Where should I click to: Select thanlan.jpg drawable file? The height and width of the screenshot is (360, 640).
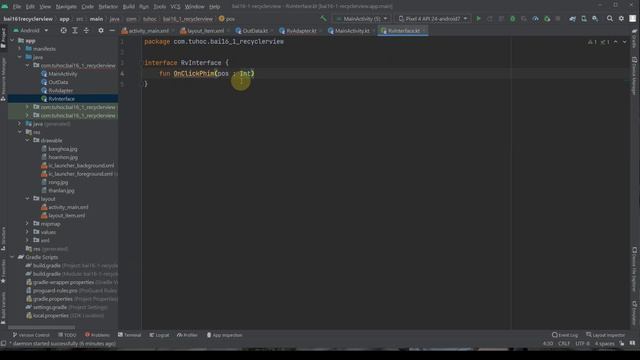point(62,191)
